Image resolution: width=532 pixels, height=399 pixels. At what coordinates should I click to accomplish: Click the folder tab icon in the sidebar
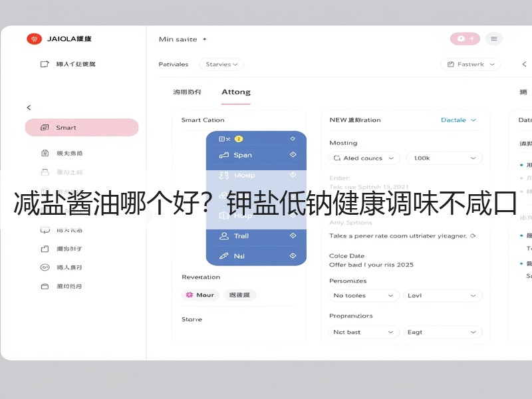(45, 249)
